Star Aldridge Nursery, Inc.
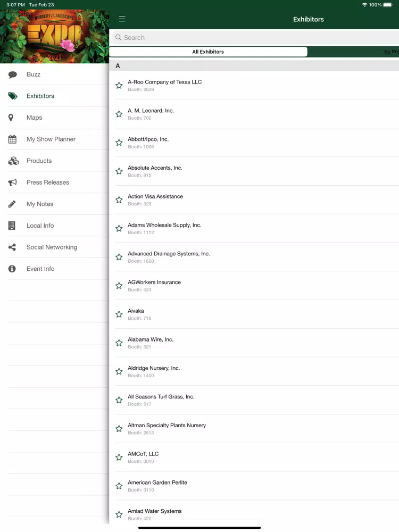Viewport: 399px width, 532px height. [x=119, y=371]
